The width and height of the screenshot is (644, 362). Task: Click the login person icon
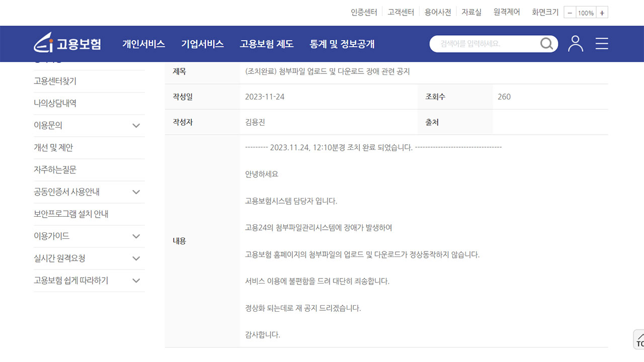(576, 44)
